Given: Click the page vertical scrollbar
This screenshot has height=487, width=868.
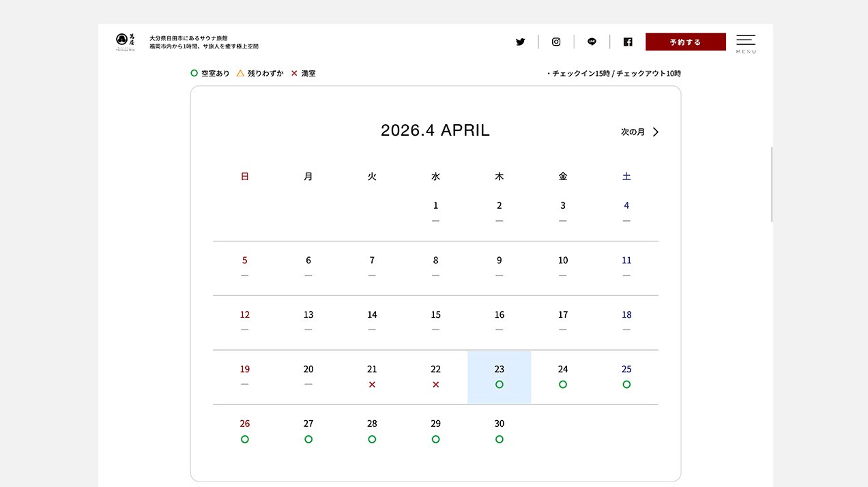Looking at the screenshot, I should click(x=772, y=184).
